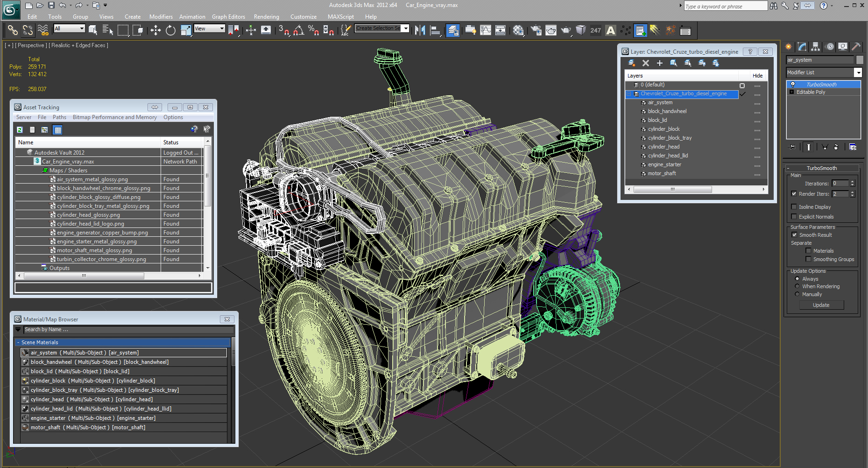The width and height of the screenshot is (868, 468).
Task: Activate the Select and Move tool
Action: click(x=155, y=30)
